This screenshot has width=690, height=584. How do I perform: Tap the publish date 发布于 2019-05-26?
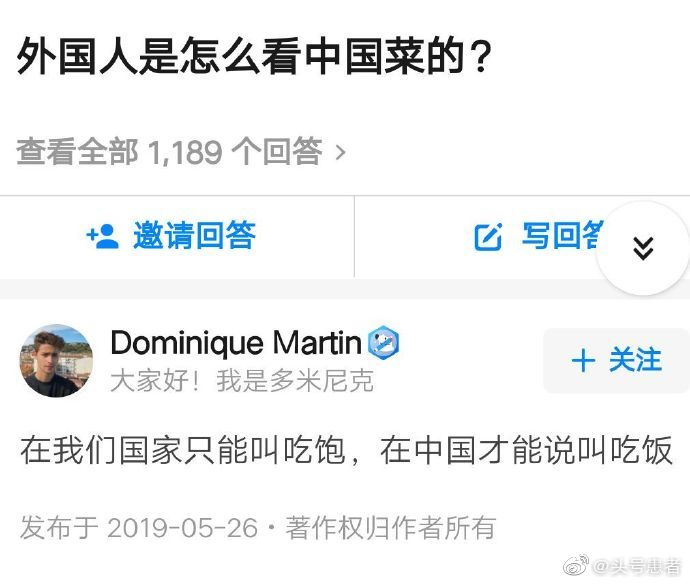coord(139,527)
